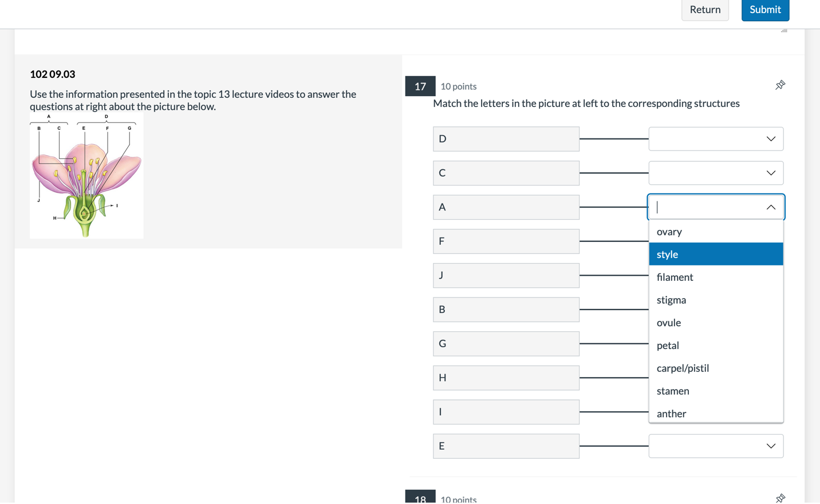Viewport: 820px width, 504px height.
Task: Click the question number 17 badge
Action: coord(420,86)
